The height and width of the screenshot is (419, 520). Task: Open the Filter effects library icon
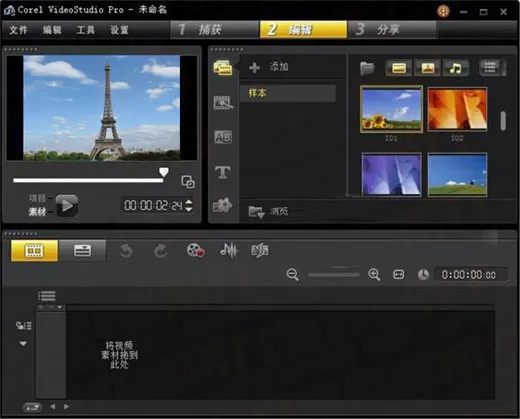(222, 205)
